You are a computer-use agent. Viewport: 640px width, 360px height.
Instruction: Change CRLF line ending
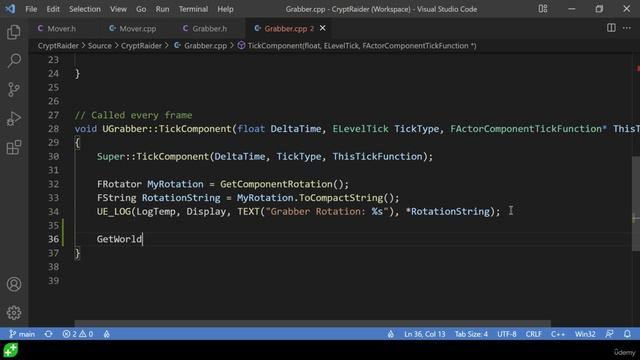tap(533, 334)
